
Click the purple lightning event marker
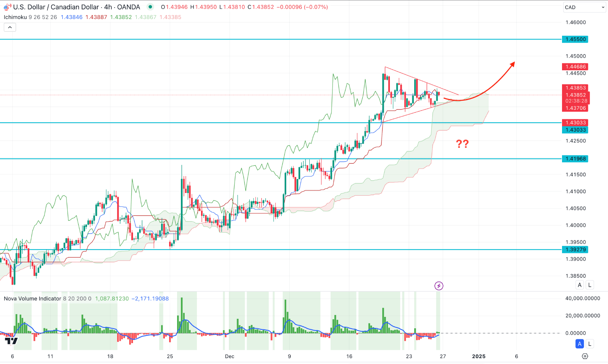point(439,286)
